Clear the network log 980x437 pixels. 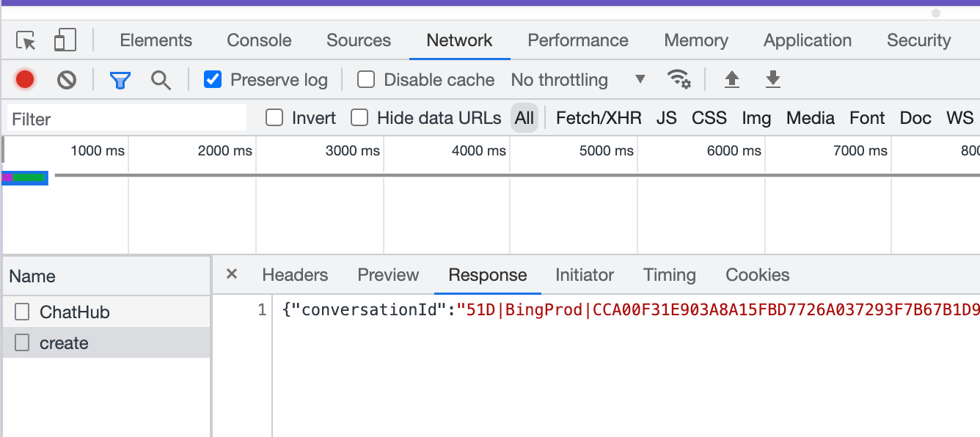point(67,79)
